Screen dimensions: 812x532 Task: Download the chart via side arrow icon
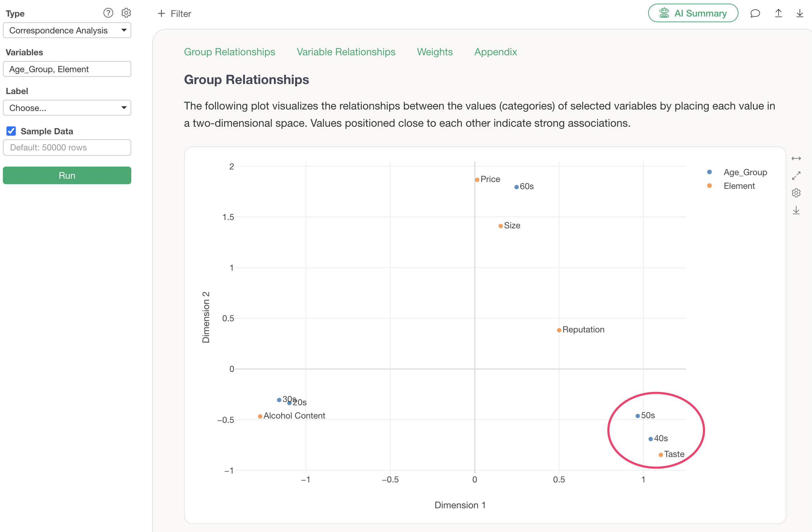[x=796, y=210]
